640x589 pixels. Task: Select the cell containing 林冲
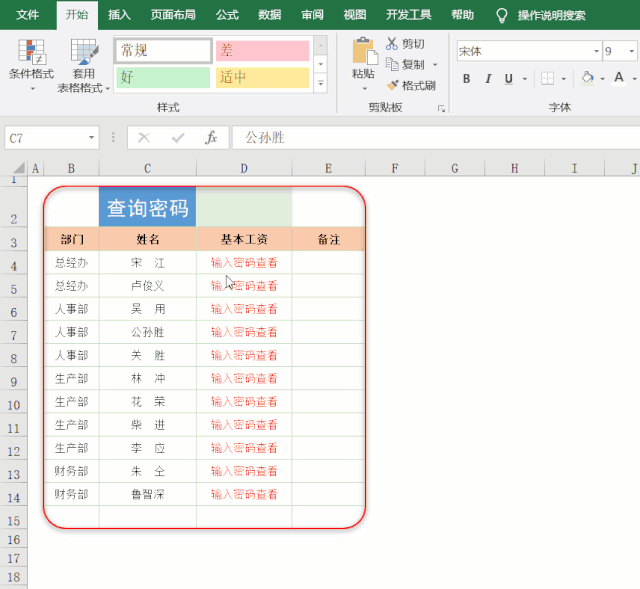[x=147, y=378]
